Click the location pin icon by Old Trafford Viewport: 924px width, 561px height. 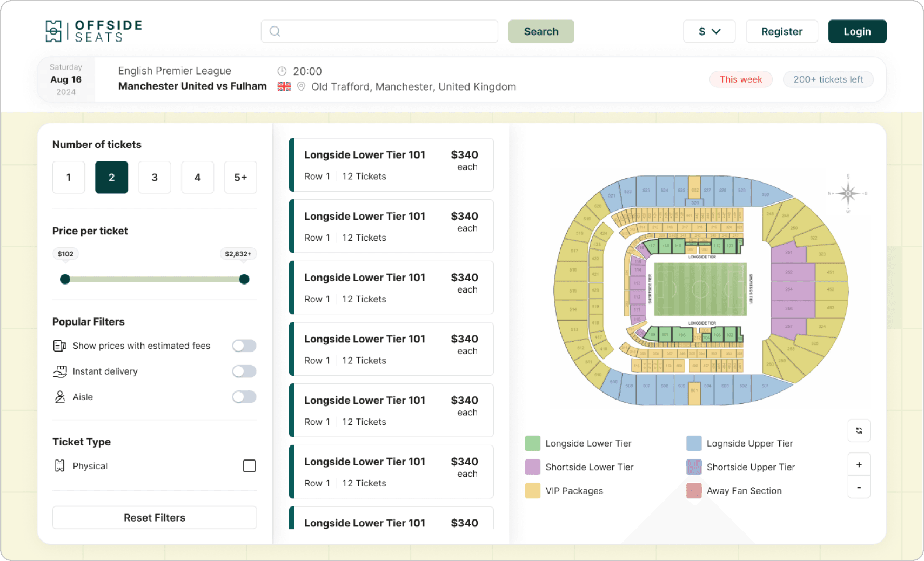click(302, 86)
